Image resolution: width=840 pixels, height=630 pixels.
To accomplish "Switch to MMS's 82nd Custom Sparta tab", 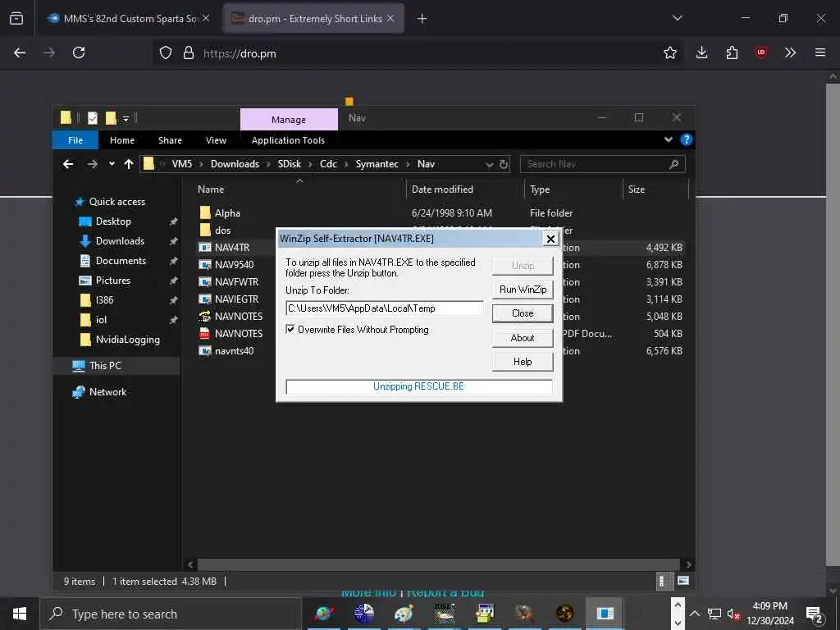I will coord(129,19).
